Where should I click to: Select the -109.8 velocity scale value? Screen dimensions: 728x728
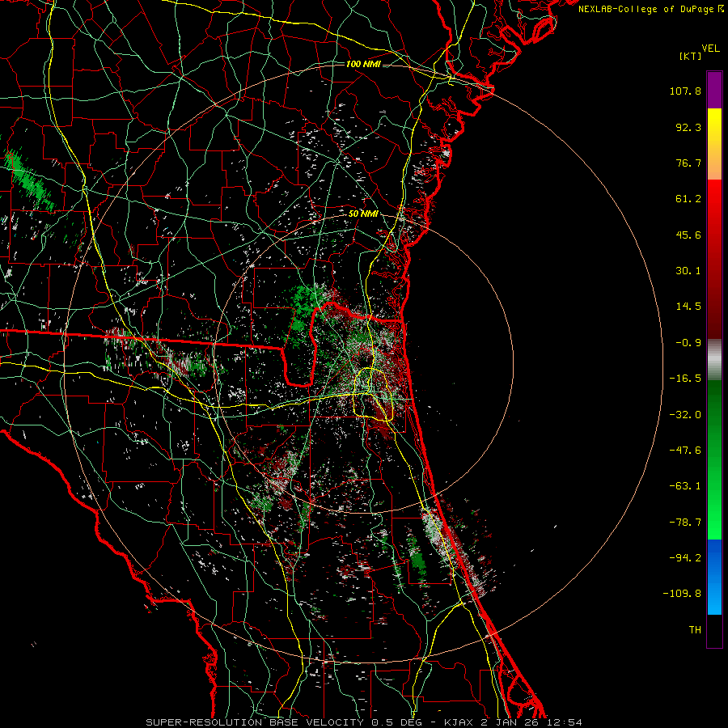point(682,594)
